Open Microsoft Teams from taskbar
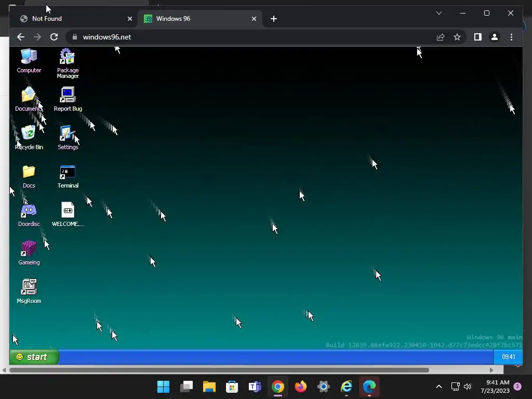 click(x=255, y=387)
